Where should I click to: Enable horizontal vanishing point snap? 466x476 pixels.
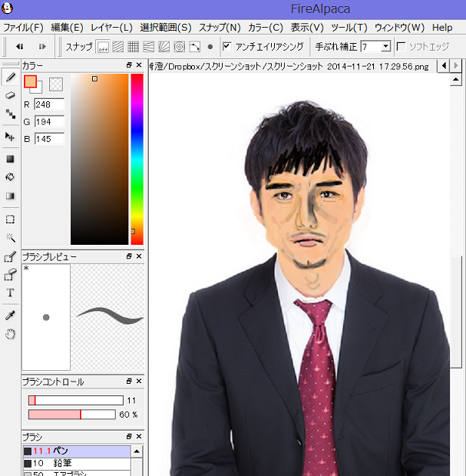[148, 47]
